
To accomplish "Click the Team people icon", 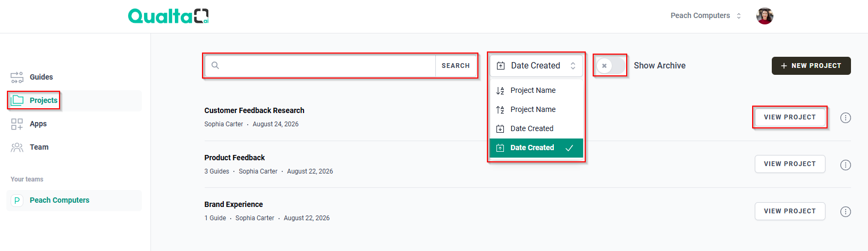I will pos(17,148).
